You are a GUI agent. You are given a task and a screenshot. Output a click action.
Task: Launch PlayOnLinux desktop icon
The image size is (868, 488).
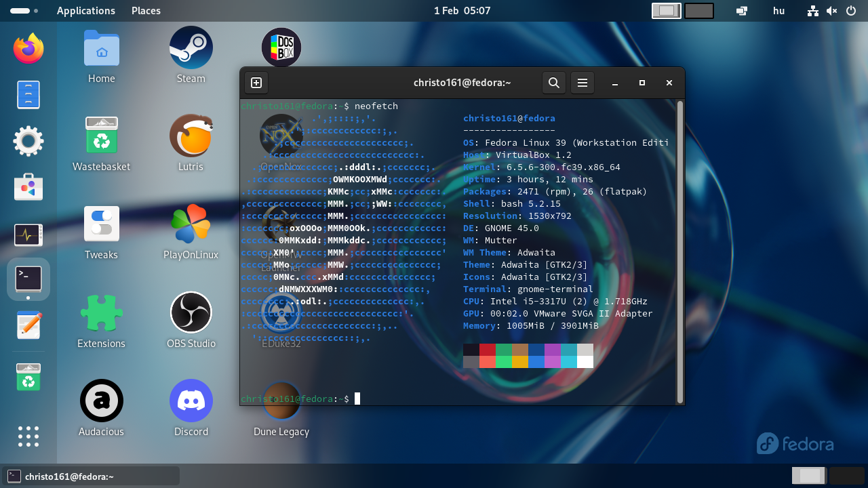pyautogui.click(x=191, y=232)
